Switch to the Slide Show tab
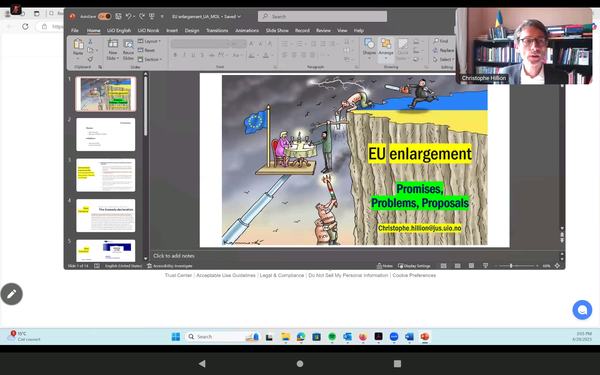 click(277, 30)
